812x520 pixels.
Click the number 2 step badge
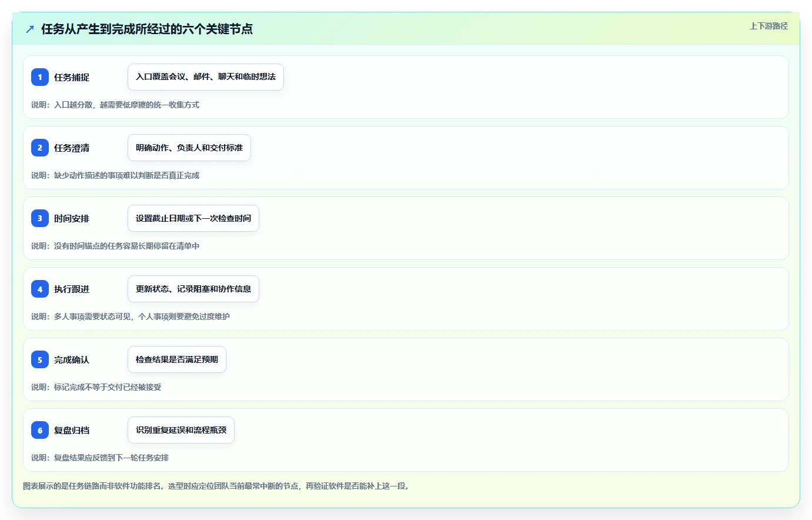tap(40, 148)
